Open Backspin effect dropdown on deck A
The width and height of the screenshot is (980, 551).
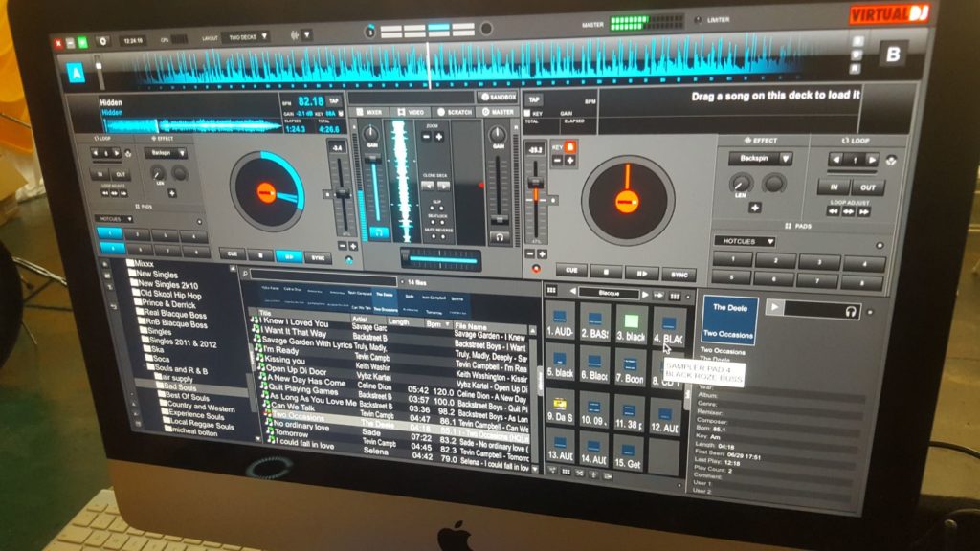(x=167, y=152)
